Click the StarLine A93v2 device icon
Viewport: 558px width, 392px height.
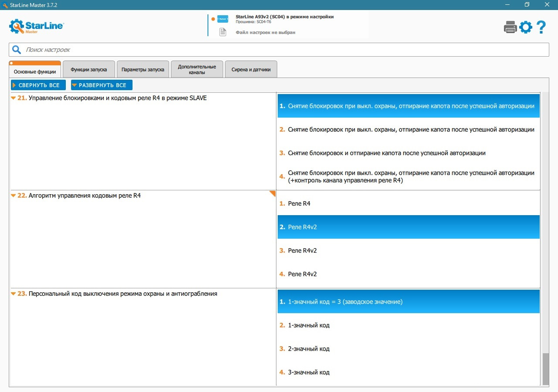(x=223, y=19)
